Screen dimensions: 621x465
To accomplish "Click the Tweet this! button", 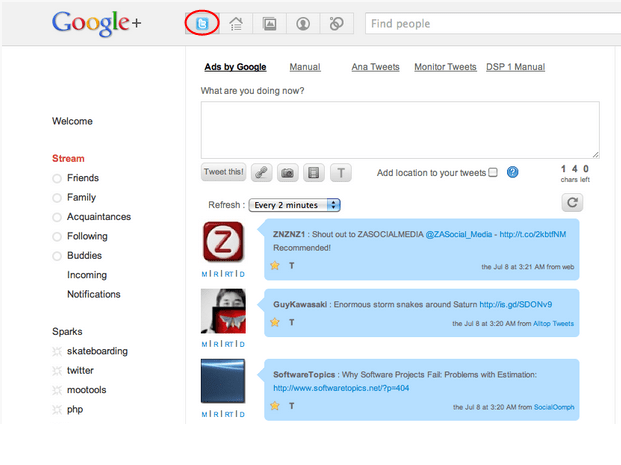I will pos(223,172).
